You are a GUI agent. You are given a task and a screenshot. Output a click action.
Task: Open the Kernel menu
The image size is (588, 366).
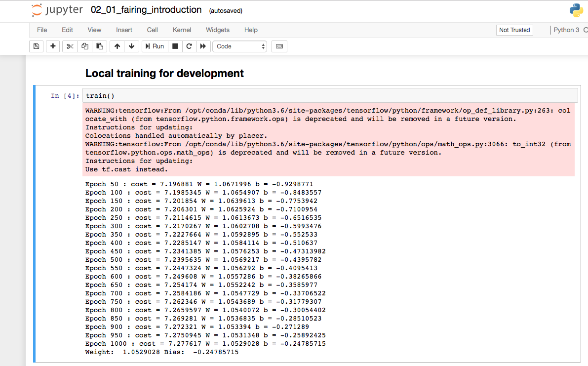[182, 30]
